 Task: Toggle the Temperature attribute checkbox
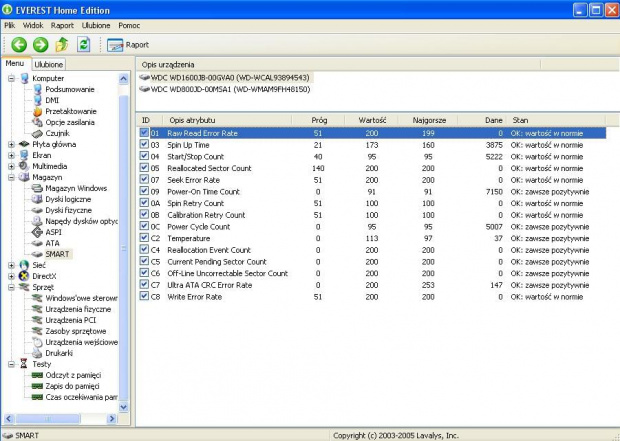click(x=144, y=238)
